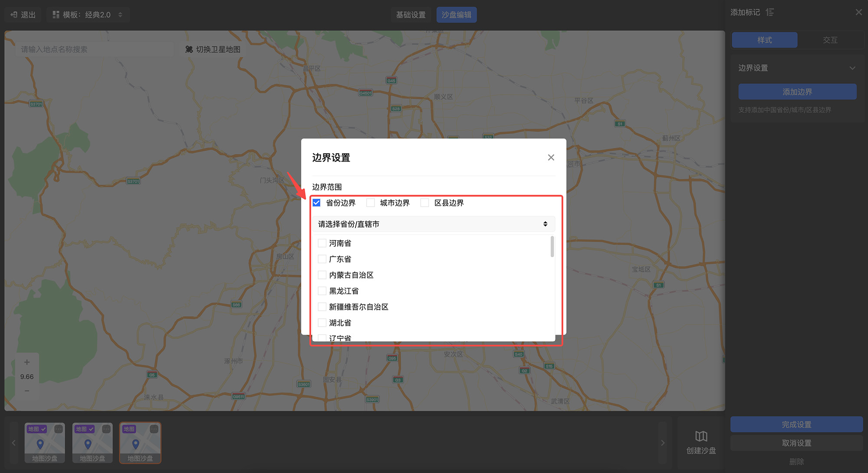Click the 添加边界 button
The height and width of the screenshot is (473, 868).
(x=797, y=92)
